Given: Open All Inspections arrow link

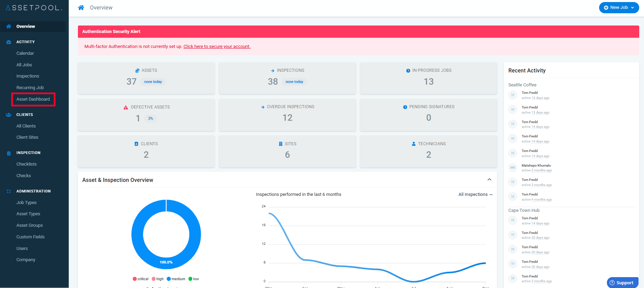Looking at the screenshot, I should pos(475,194).
